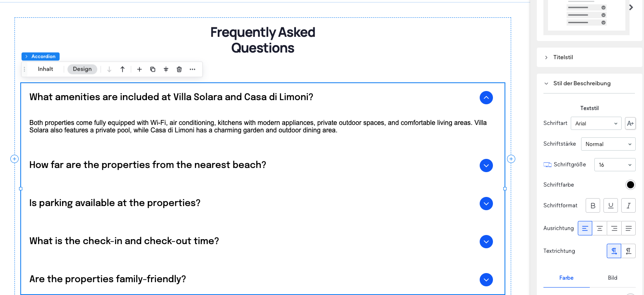Image resolution: width=644 pixels, height=295 pixels.
Task: Toggle italic font format
Action: point(628,206)
